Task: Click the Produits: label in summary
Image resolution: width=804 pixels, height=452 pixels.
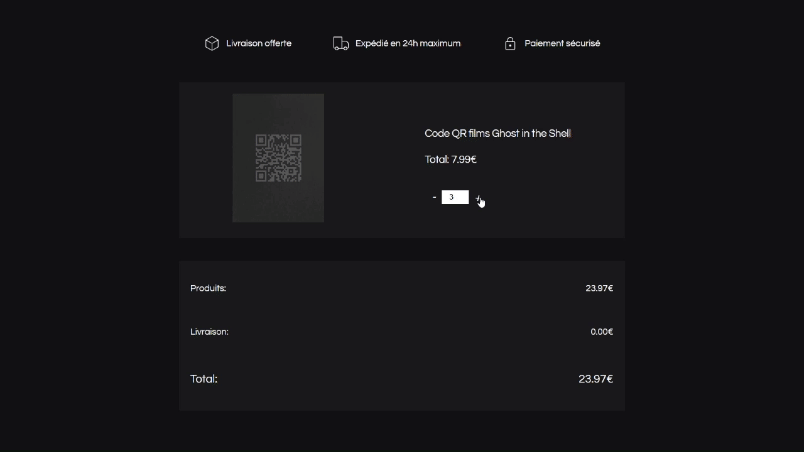Action: coord(208,288)
